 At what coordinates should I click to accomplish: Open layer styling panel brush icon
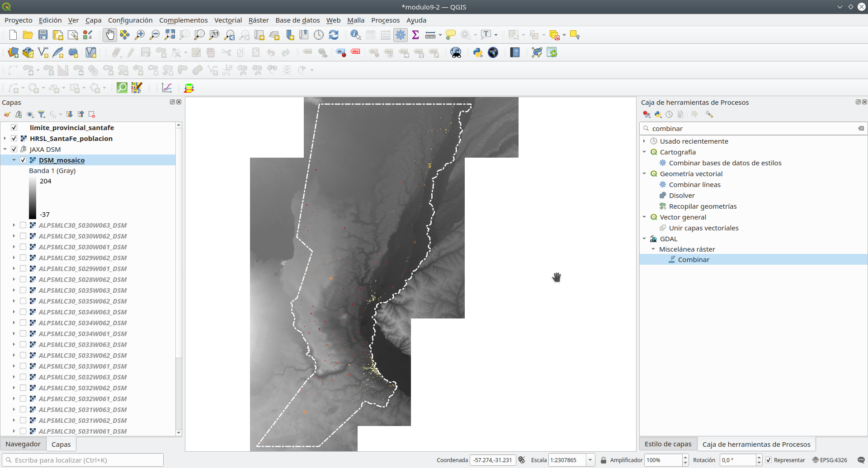[7, 114]
